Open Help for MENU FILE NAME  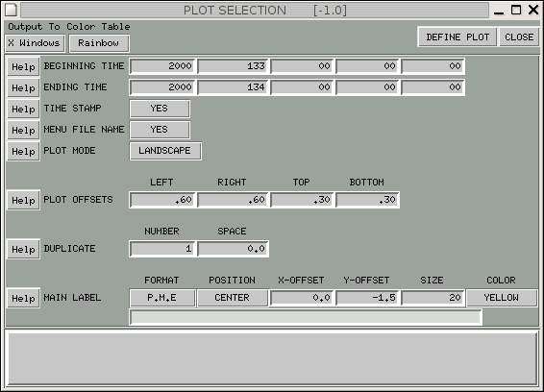[24, 130]
